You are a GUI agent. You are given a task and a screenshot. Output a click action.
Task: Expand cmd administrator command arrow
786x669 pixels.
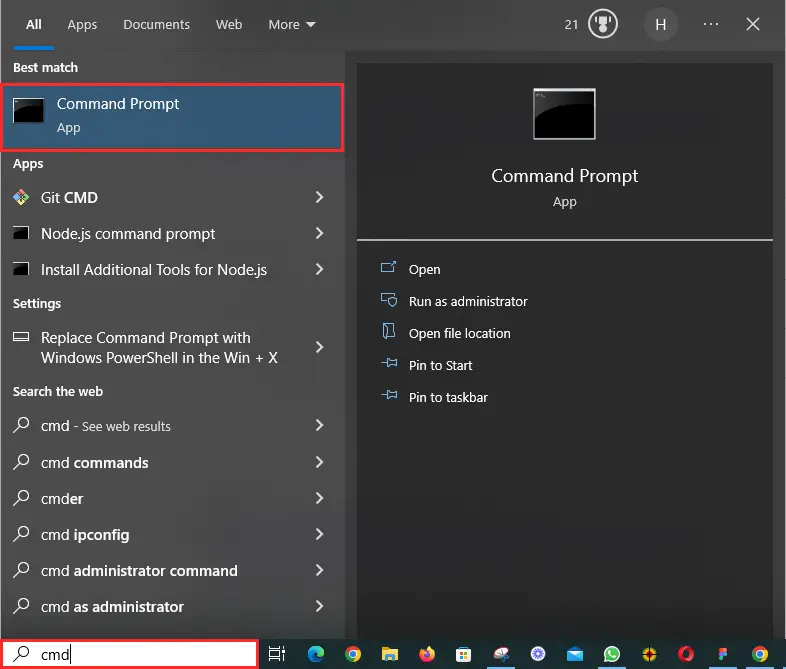pos(319,570)
